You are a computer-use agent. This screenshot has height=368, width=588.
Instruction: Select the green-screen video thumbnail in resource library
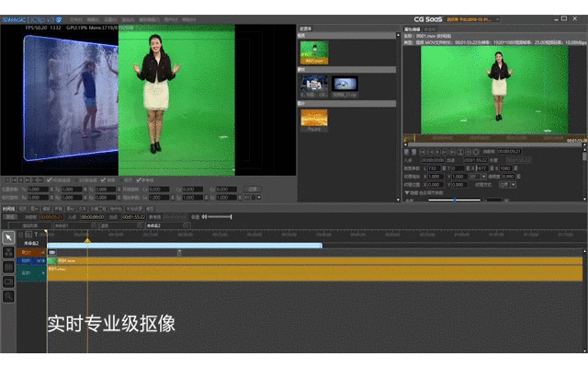click(314, 52)
